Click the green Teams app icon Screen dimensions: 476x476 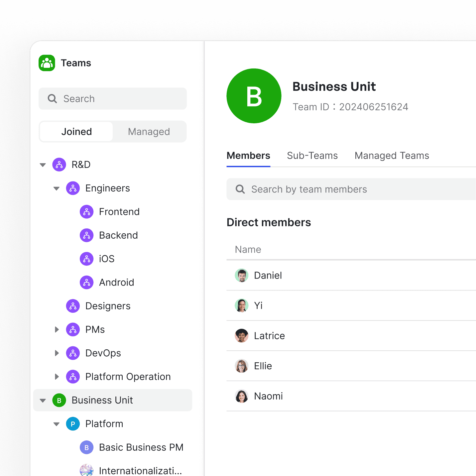coord(47,63)
